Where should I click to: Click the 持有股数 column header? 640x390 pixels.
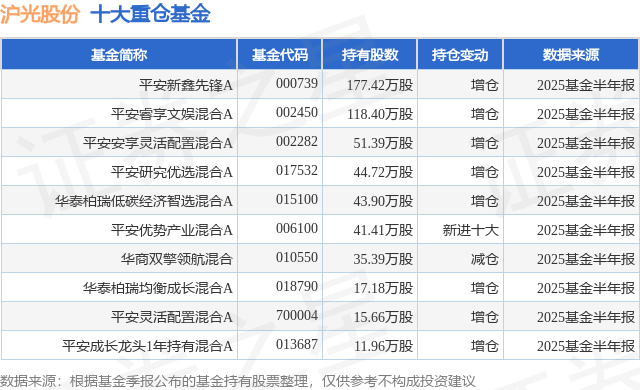(370, 55)
